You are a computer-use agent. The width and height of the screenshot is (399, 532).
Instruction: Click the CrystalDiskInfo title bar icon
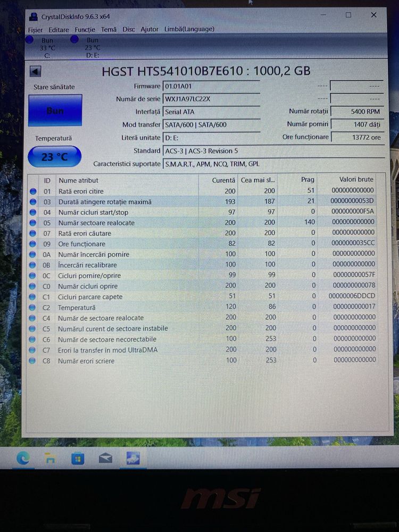pyautogui.click(x=34, y=16)
